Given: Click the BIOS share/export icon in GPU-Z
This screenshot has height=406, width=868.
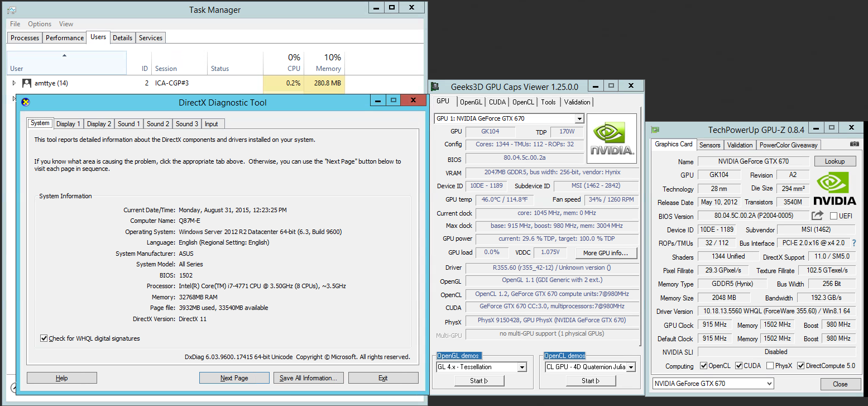Looking at the screenshot, I should pyautogui.click(x=818, y=216).
